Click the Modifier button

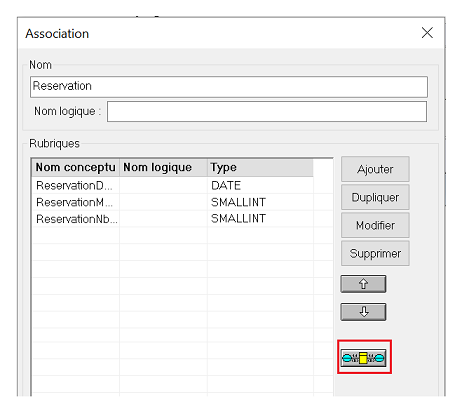(375, 225)
